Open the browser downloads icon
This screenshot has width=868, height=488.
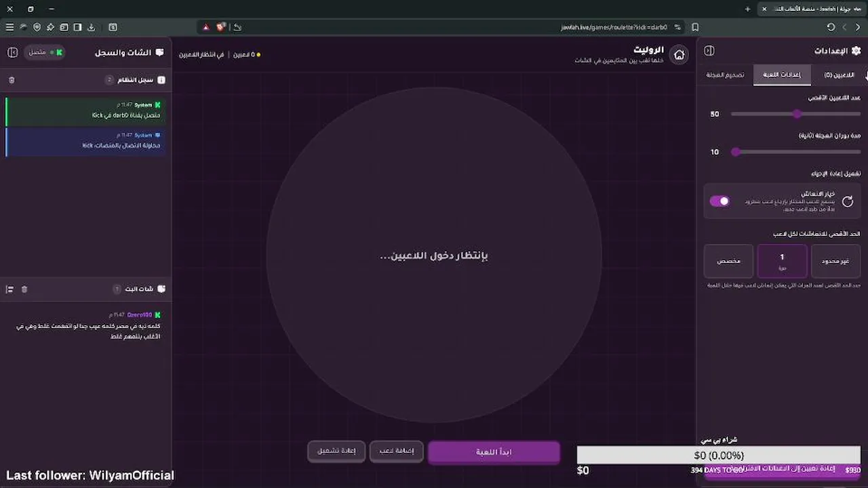pyautogui.click(x=91, y=27)
